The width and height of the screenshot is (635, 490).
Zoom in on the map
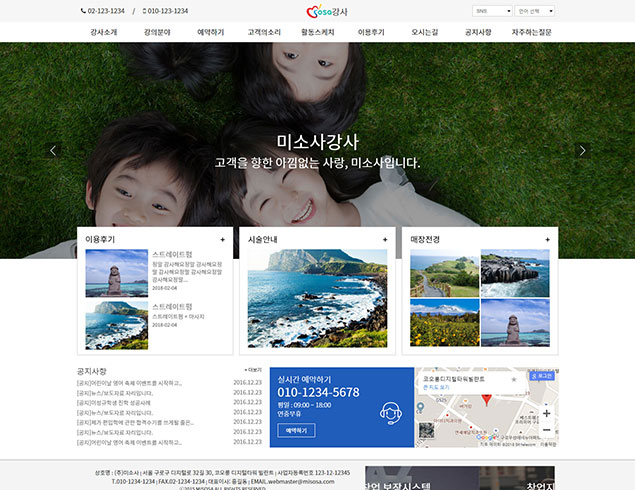pos(546,413)
